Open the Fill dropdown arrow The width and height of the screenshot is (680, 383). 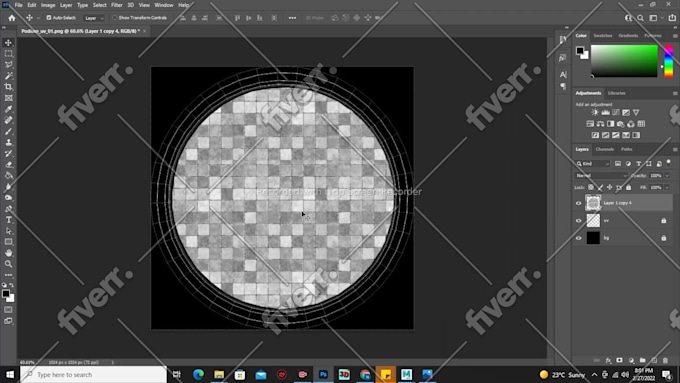[667, 187]
